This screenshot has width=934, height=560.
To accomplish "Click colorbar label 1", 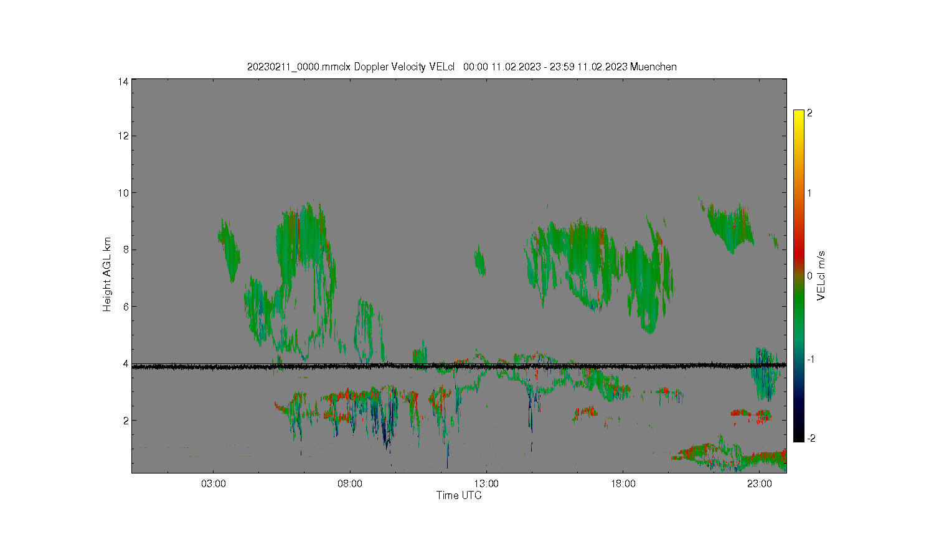I will [809, 193].
